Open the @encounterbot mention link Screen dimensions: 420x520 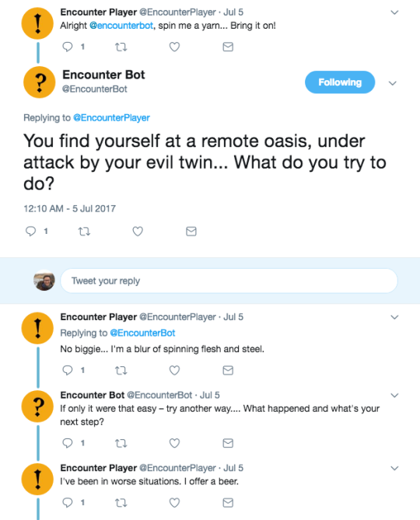tap(121, 26)
